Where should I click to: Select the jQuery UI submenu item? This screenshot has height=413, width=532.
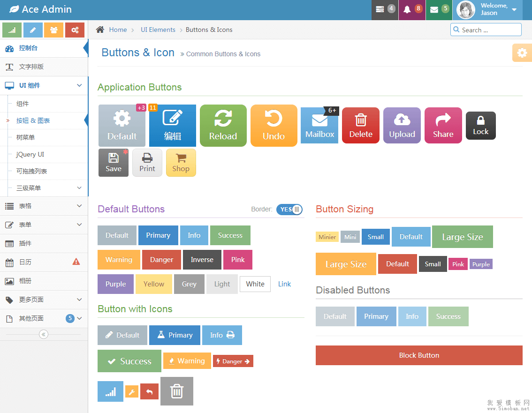[x=30, y=154]
